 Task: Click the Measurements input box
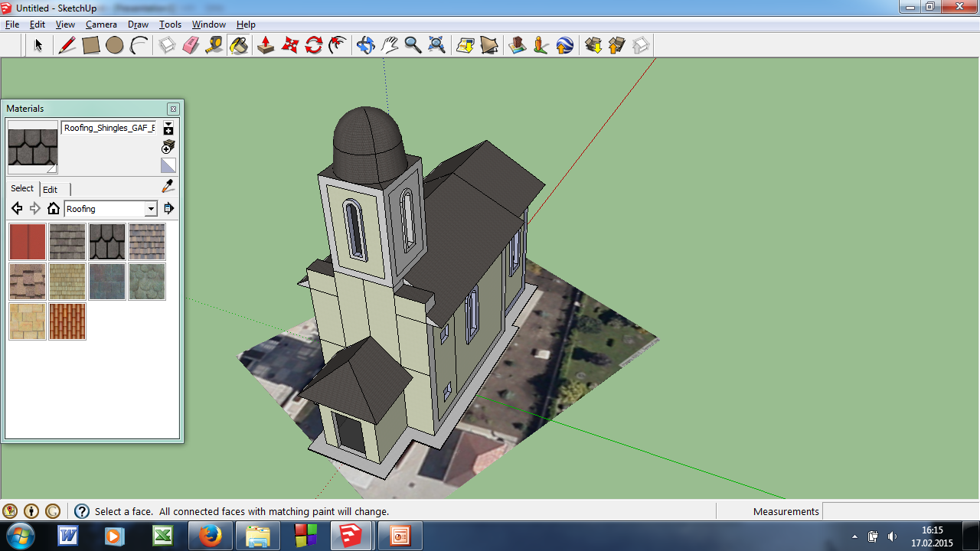tap(900, 511)
